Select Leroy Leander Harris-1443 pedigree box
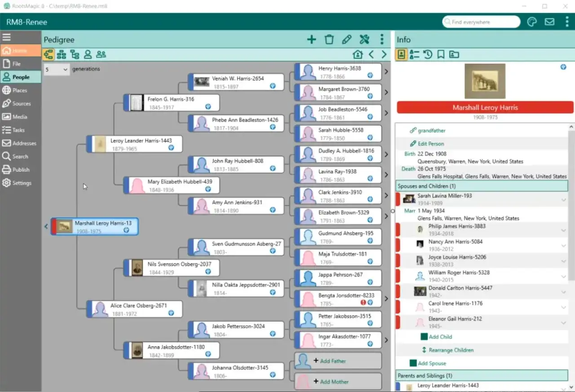Screen dimensions: 575x392 coord(134,144)
